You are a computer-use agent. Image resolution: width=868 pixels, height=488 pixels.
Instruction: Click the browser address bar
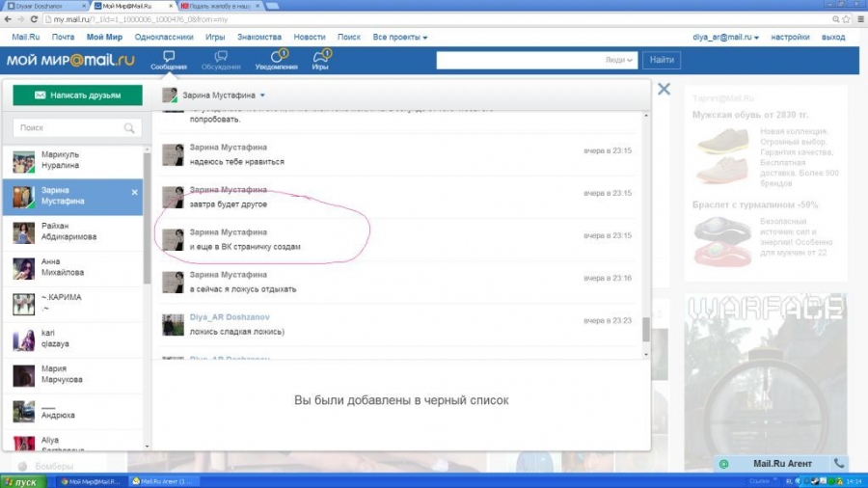coord(437,19)
